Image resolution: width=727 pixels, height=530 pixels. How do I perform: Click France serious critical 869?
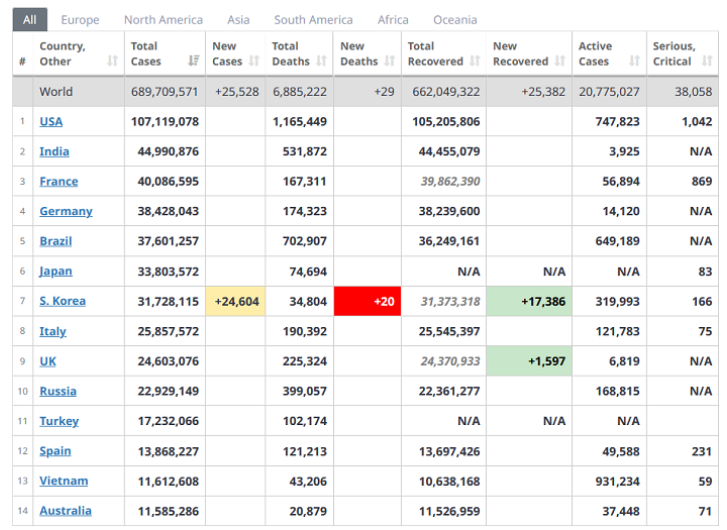[702, 181]
